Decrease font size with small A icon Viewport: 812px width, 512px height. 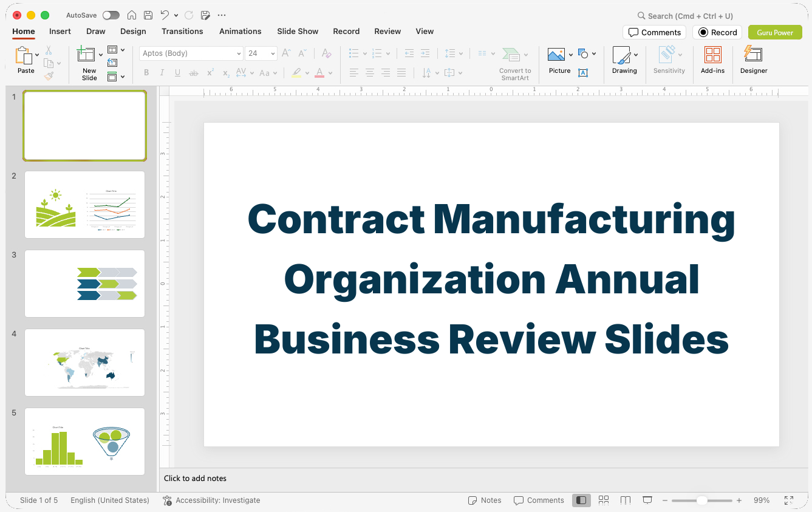tap(302, 53)
